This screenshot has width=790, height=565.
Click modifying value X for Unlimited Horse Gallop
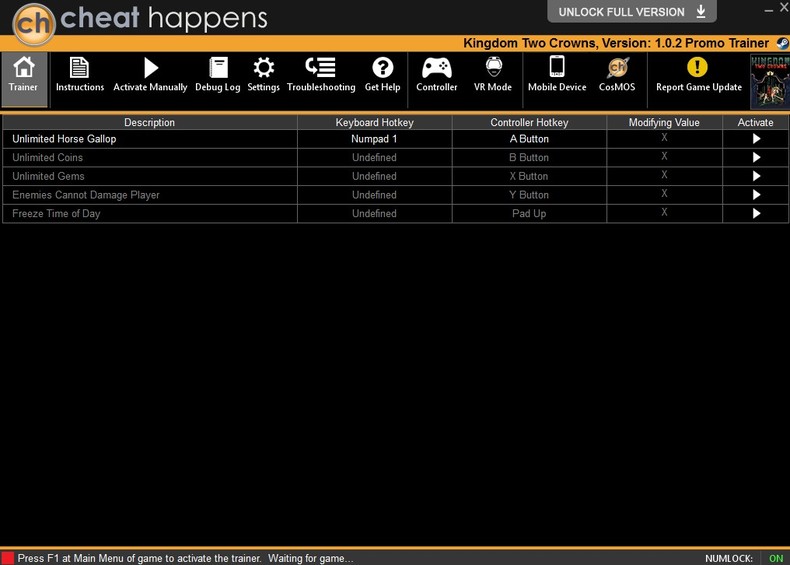click(664, 138)
